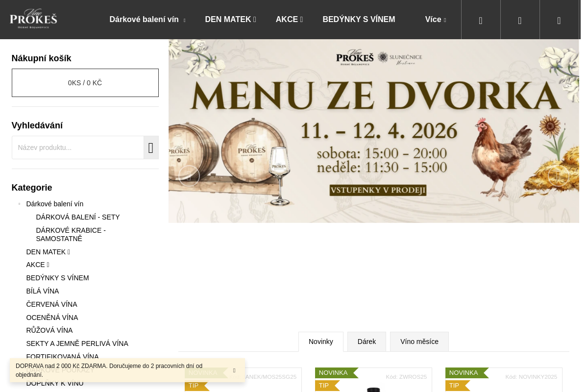Click the Víno Prokeš logo
The height and width of the screenshot is (392, 588).
click(33, 19)
